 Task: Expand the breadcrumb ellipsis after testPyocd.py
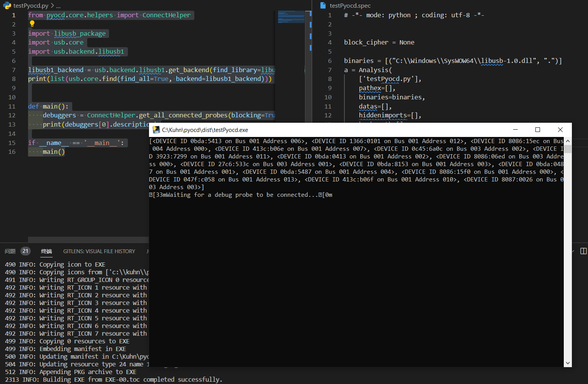tap(58, 6)
